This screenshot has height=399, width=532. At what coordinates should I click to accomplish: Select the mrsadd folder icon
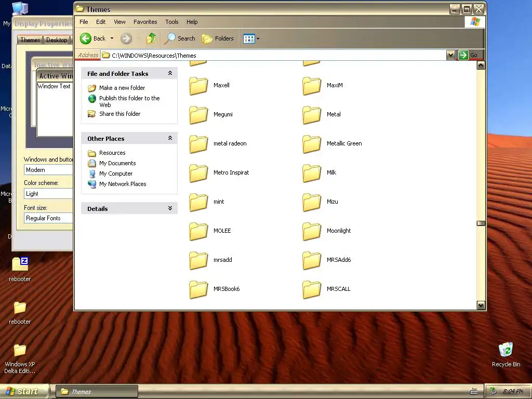(198, 261)
